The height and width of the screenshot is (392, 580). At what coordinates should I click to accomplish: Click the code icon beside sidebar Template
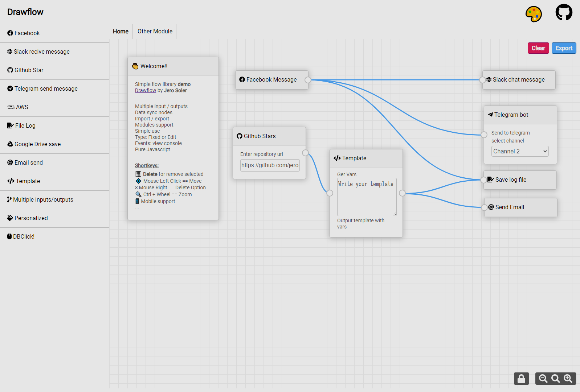(11, 181)
